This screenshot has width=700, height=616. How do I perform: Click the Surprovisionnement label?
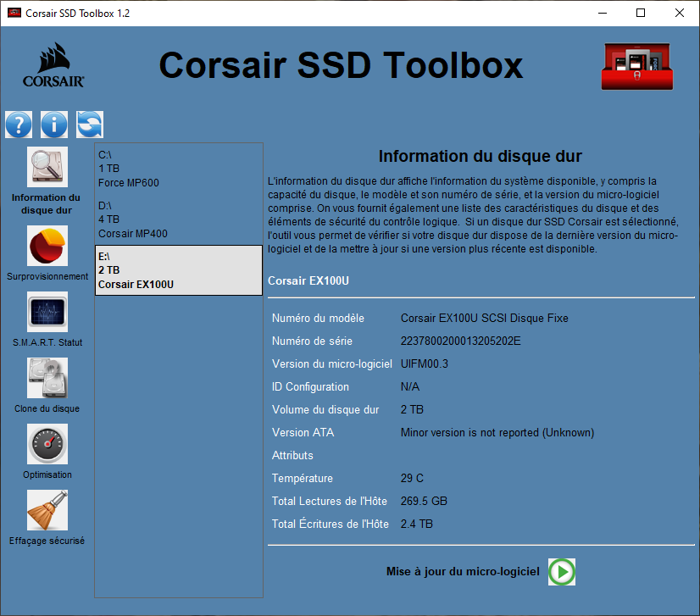[x=47, y=276]
